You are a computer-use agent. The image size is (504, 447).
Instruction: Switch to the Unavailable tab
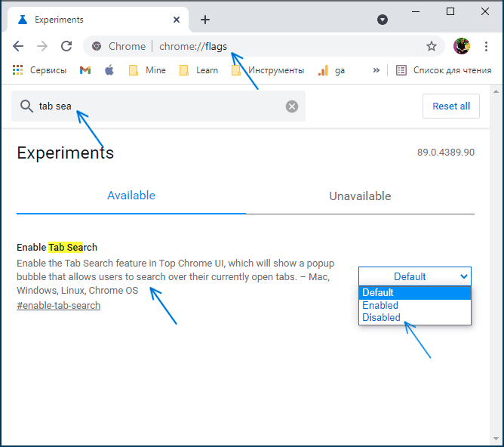pos(360,196)
